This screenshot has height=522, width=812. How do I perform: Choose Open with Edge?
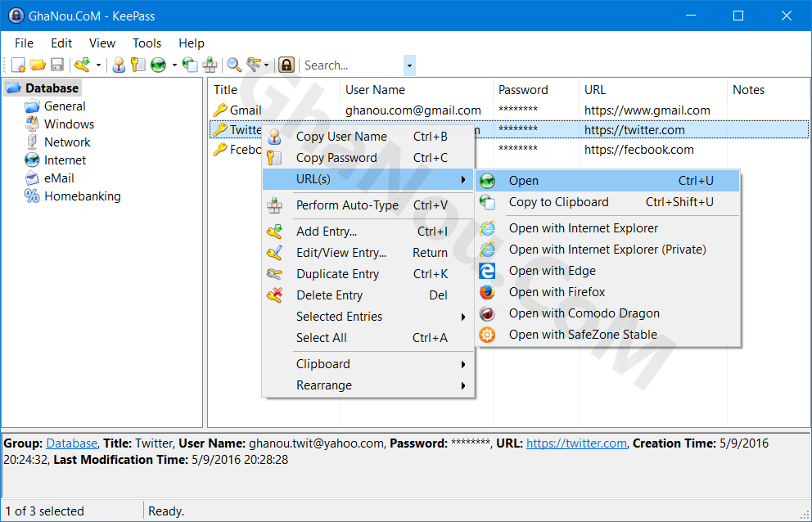[x=607, y=271]
